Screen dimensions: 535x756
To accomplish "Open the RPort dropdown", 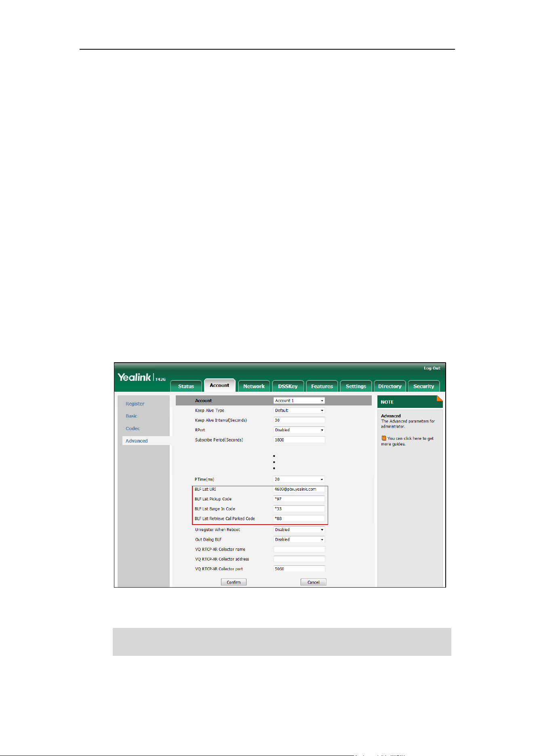I will click(x=299, y=430).
